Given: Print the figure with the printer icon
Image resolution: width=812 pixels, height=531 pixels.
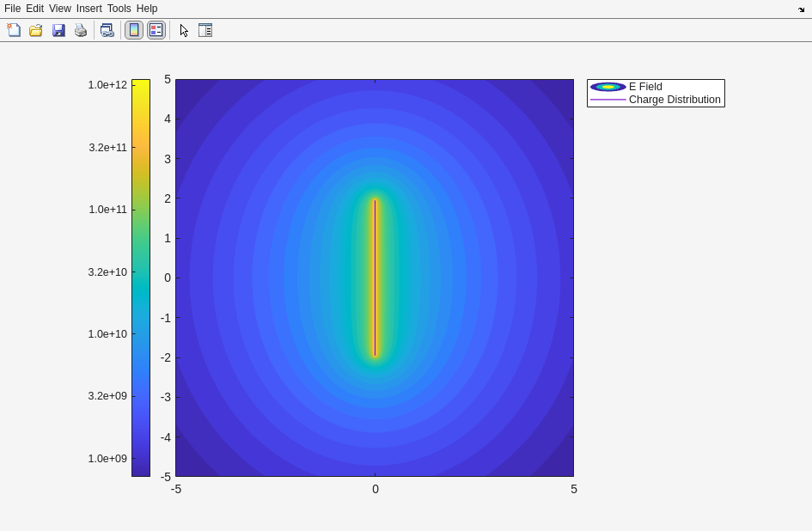Looking at the screenshot, I should tap(81, 30).
